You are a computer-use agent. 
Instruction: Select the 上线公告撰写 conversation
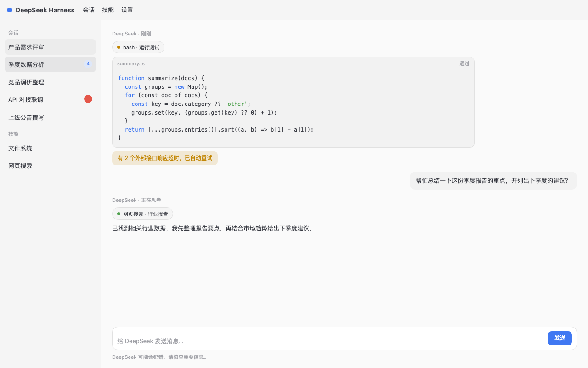click(x=50, y=117)
